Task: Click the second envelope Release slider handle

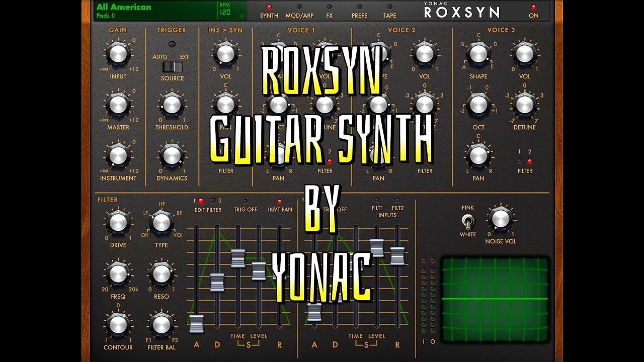Action: point(397,255)
